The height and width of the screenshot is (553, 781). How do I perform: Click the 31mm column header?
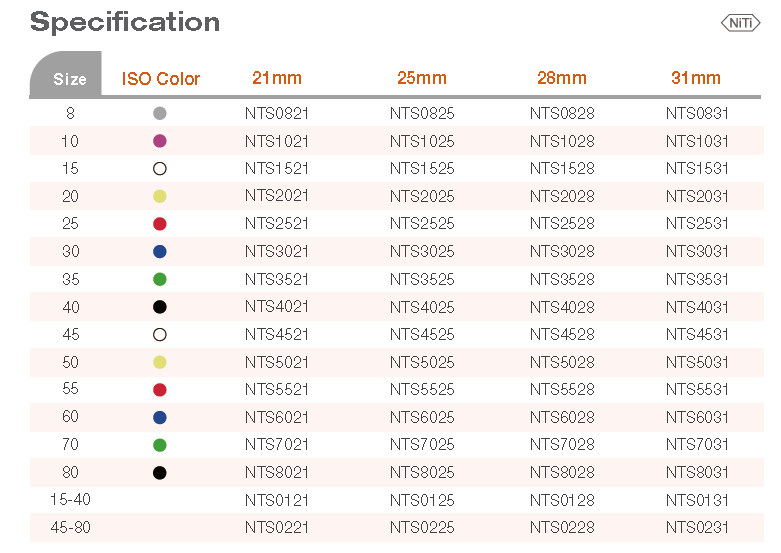coord(696,78)
